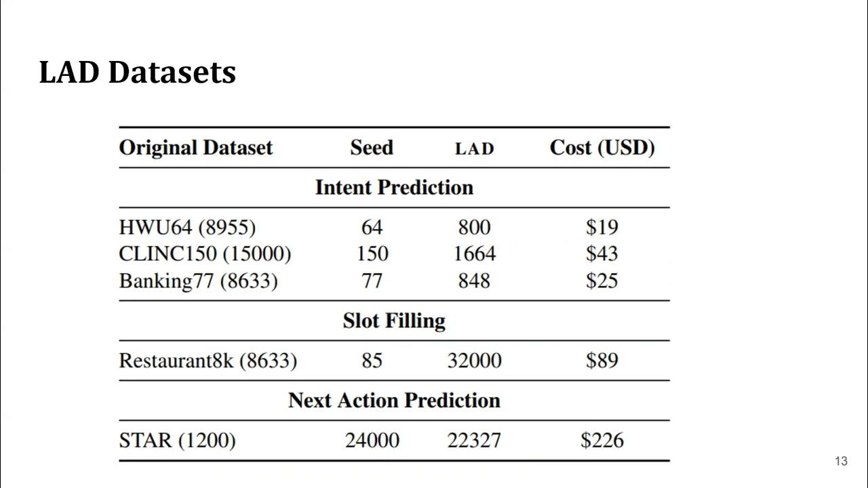Click the Slot Filling section heading
Image resolution: width=868 pixels, height=488 pixels.
click(394, 321)
